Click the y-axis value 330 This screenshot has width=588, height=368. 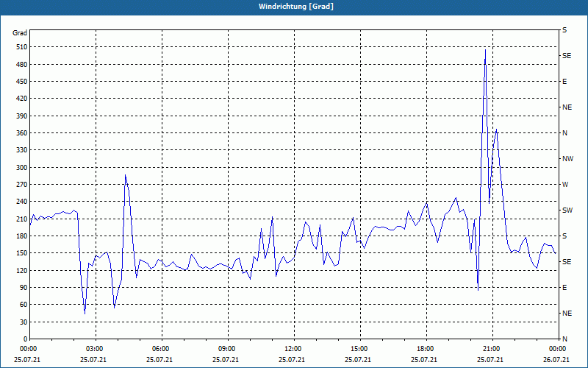point(22,150)
